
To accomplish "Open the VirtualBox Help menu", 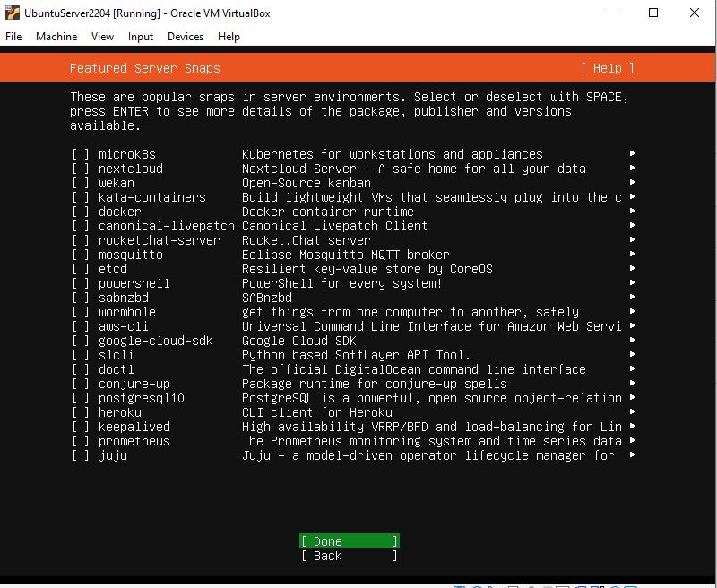I will [x=229, y=37].
